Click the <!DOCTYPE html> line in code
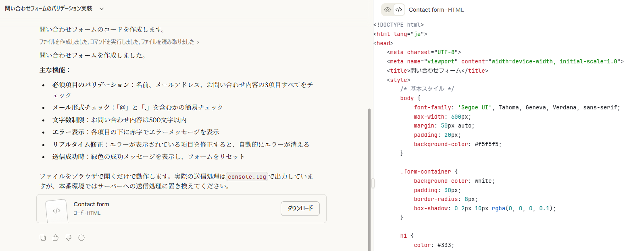Image resolution: width=644 pixels, height=251 pixels. (x=398, y=25)
